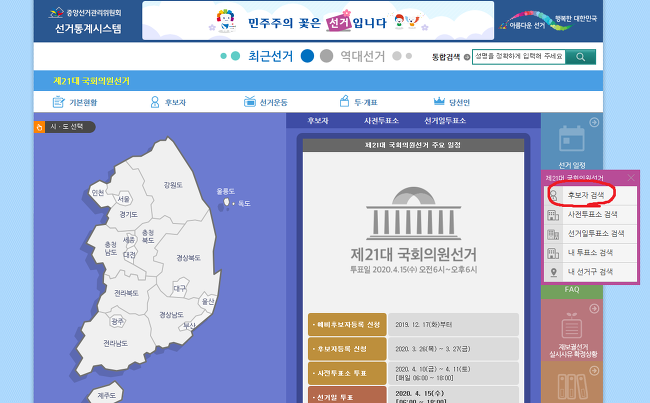Select 서울 on the map
Viewport: 650px width, 403px height.
click(124, 199)
